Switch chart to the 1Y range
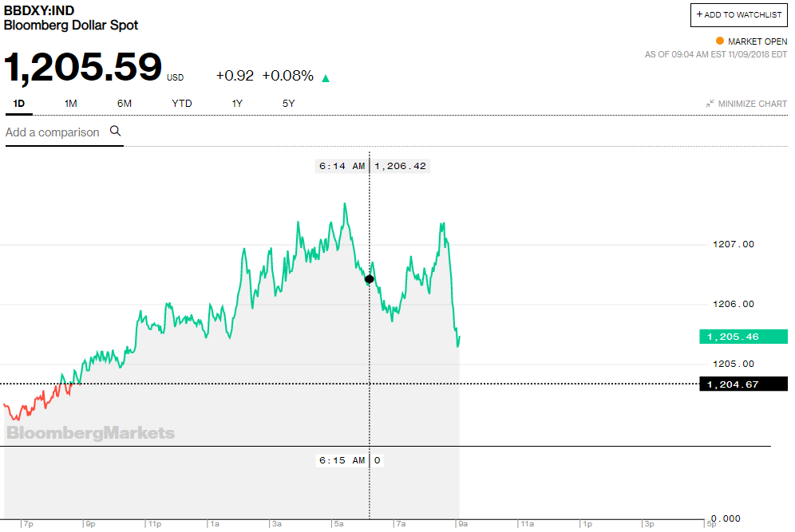This screenshot has width=795, height=532. [237, 104]
